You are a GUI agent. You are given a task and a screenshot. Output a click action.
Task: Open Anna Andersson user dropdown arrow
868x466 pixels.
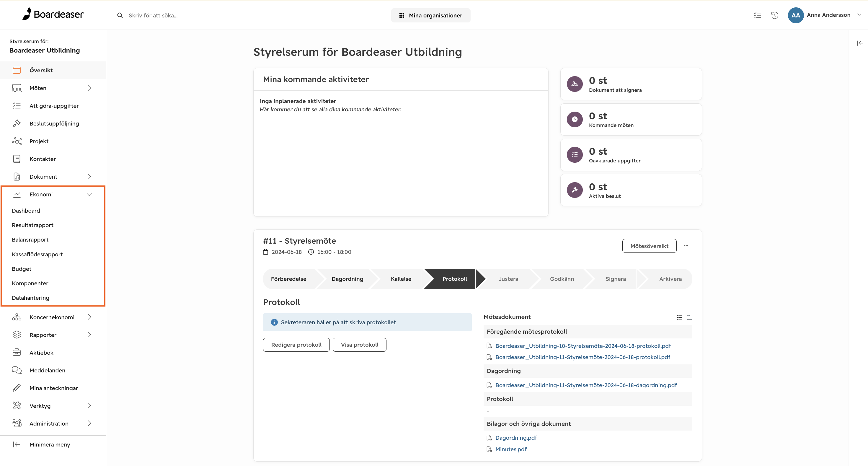pos(859,15)
